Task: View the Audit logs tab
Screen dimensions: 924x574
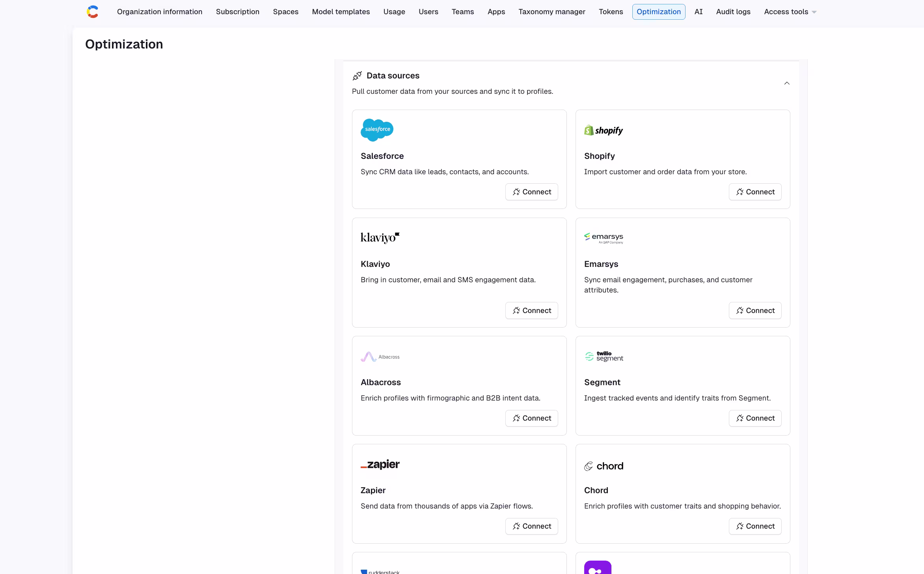Action: click(x=733, y=12)
